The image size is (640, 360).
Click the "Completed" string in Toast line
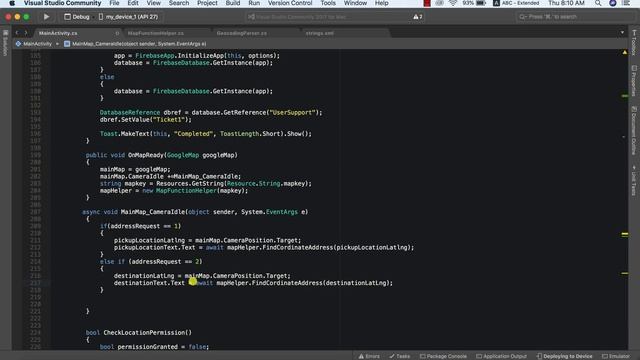tap(193, 134)
